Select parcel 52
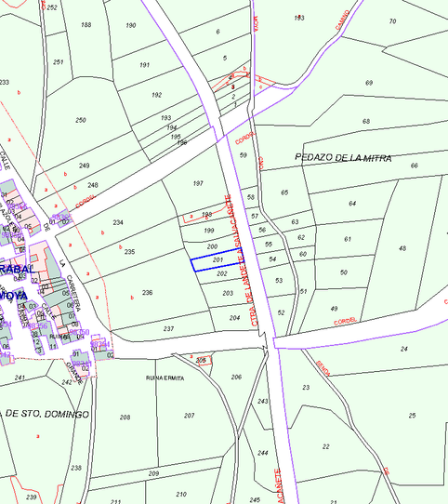448x504 pixels. [281, 312]
